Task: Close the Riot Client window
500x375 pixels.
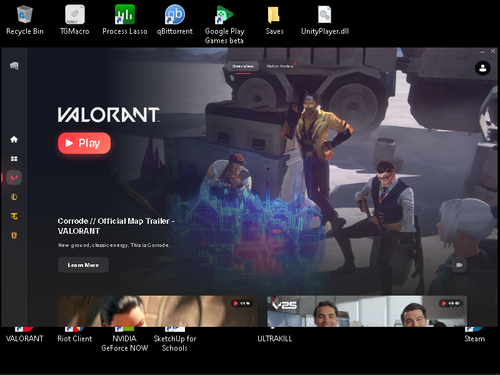Action: [493, 51]
